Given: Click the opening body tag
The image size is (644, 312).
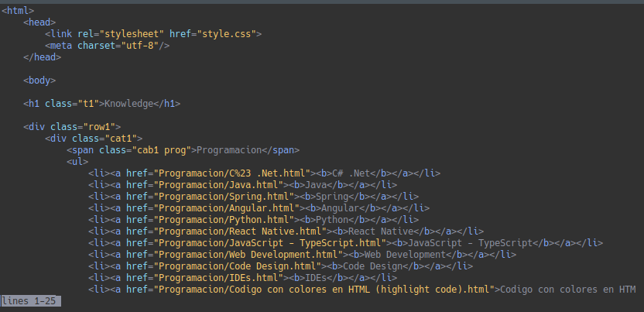Looking at the screenshot, I should 39,80.
